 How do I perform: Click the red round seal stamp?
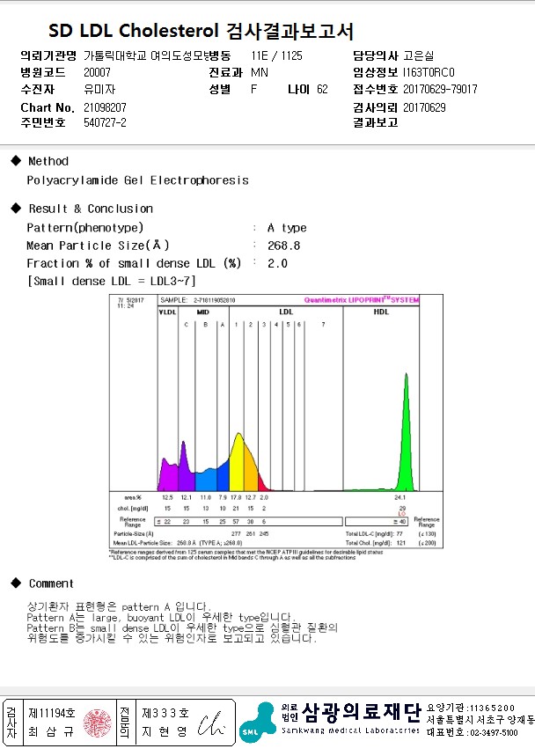(x=98, y=723)
